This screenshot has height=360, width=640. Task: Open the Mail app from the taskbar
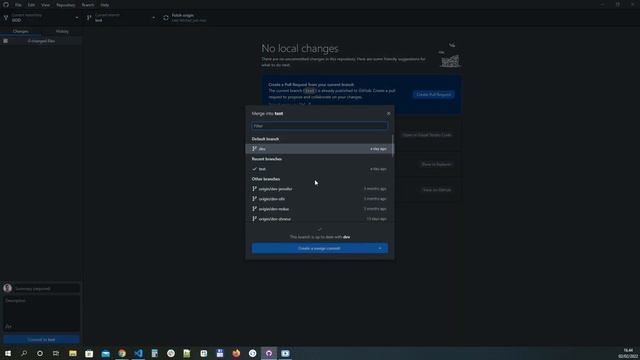click(106, 353)
